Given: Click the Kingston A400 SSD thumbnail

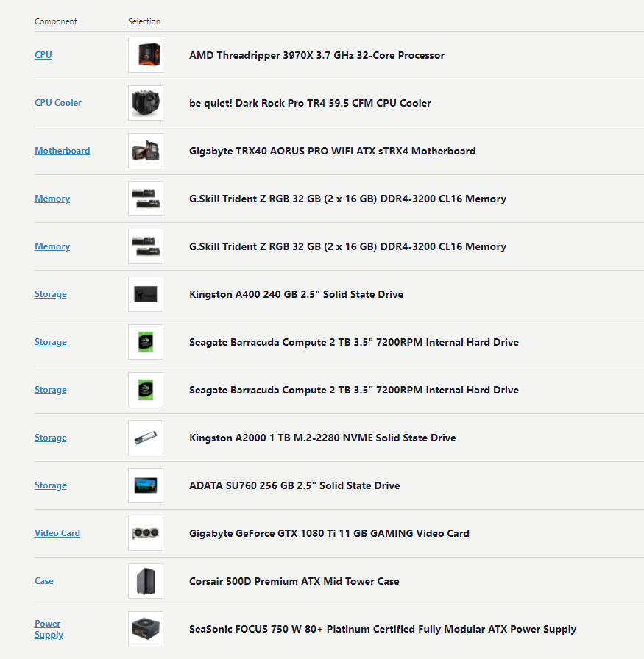Looking at the screenshot, I should 145,294.
